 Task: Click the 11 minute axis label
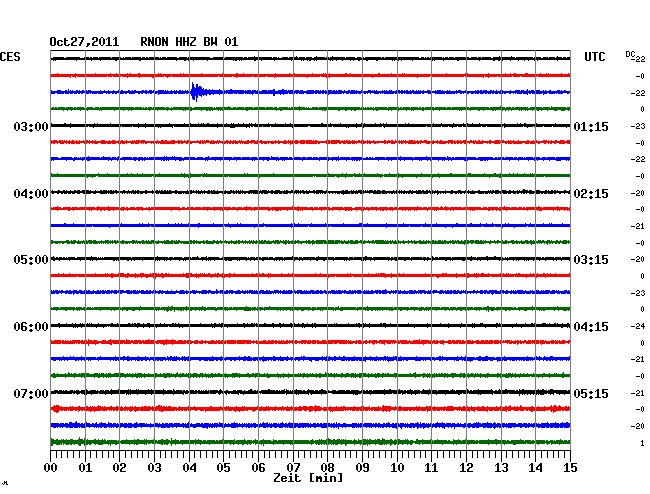[432, 468]
